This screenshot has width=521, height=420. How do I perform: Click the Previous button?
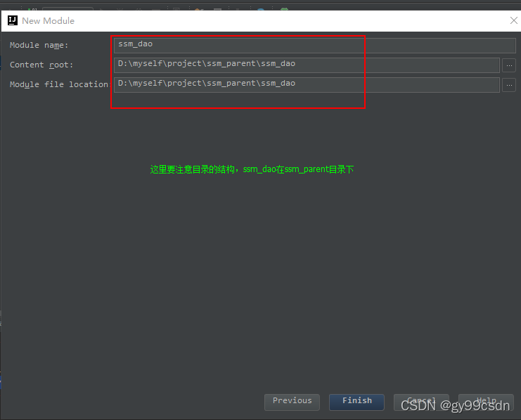[x=292, y=402]
